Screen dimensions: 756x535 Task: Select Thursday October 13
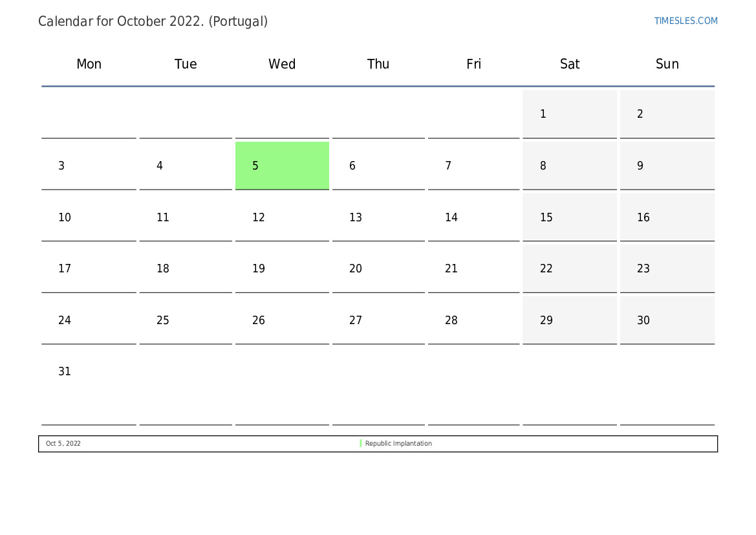[x=378, y=217]
